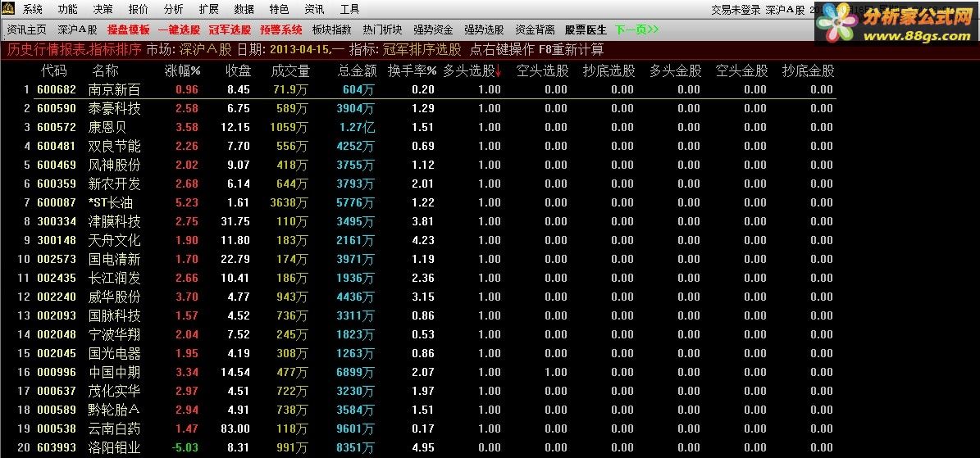Go to 资讯主页 in the toolbar
980x458 pixels.
27,29
